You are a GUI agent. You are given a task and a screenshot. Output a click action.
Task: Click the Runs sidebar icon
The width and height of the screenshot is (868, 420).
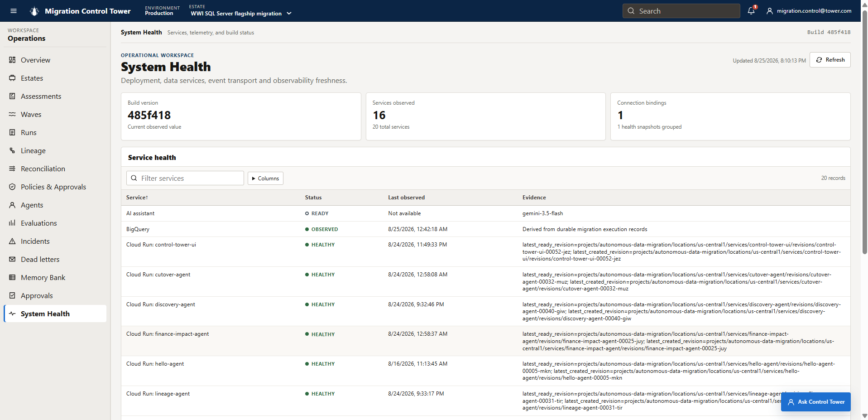pyautogui.click(x=12, y=132)
